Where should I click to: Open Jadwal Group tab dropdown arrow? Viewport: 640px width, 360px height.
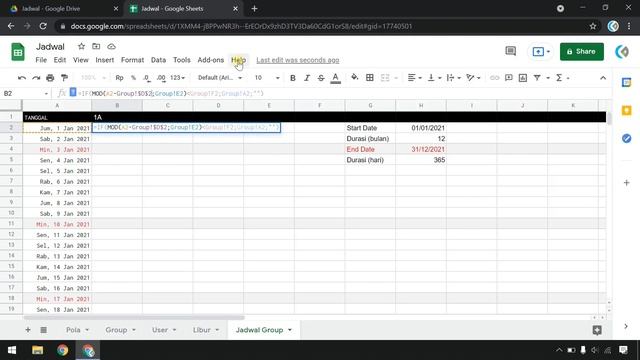coord(290,330)
